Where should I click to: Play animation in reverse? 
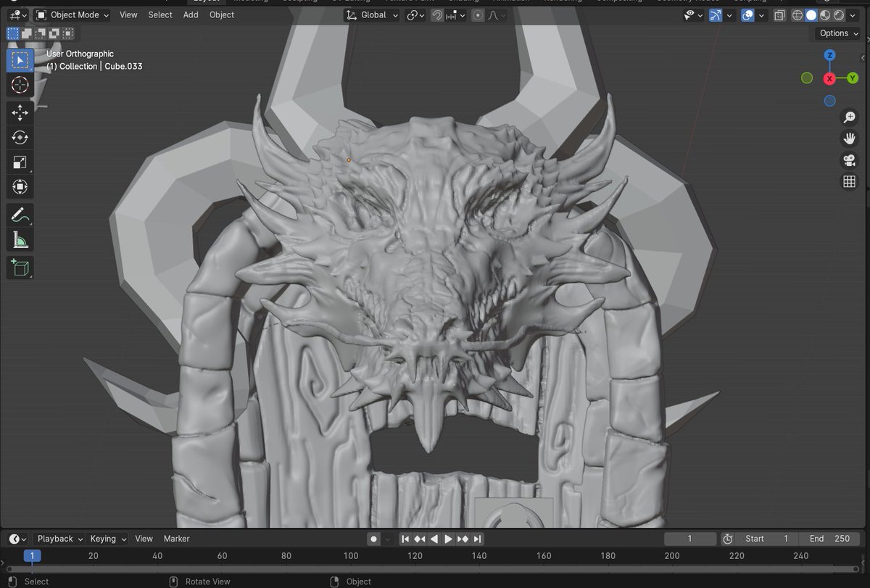pos(434,539)
